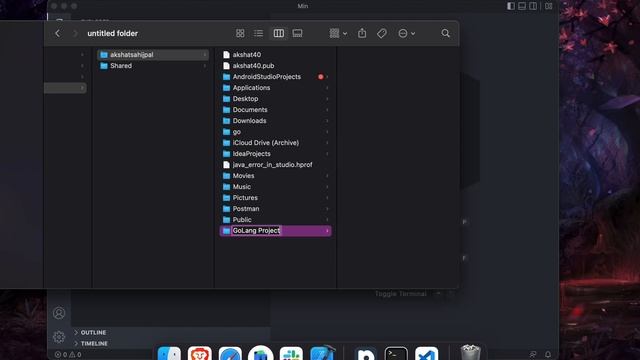640x360 pixels.
Task: Toggle VS Code secondary sidebar layout icon
Action: pyautogui.click(x=533, y=6)
